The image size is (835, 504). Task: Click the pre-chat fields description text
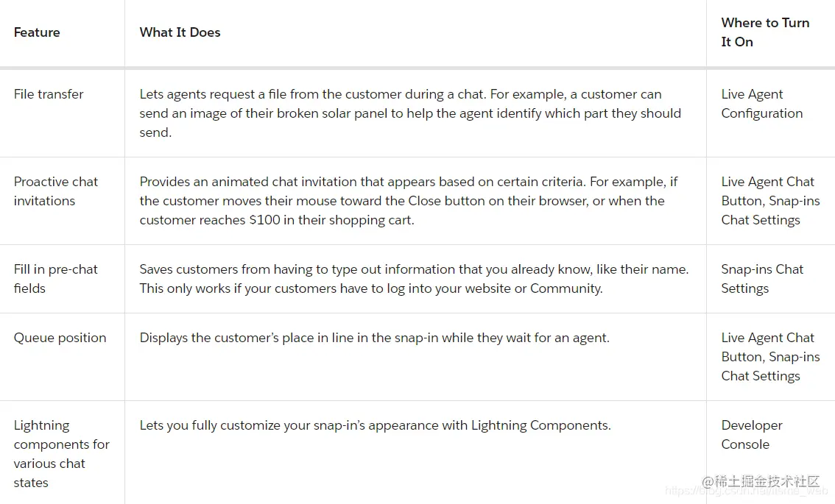(x=414, y=279)
